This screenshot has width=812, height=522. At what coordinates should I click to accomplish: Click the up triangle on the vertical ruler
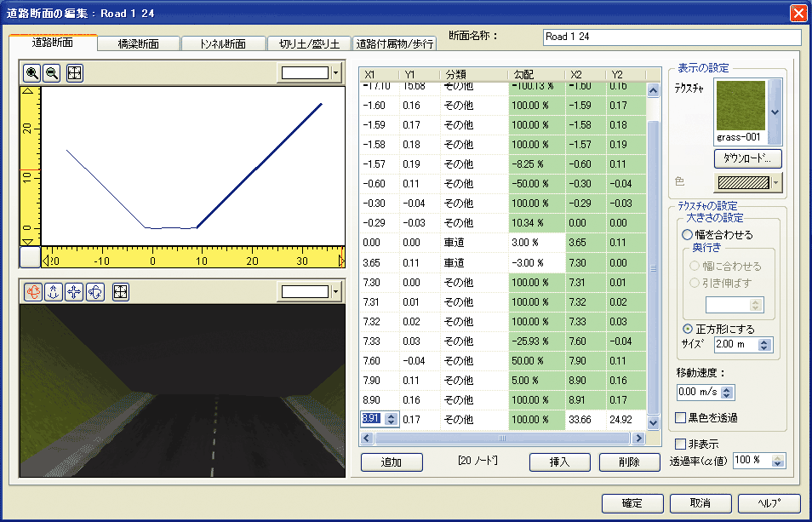[28, 90]
